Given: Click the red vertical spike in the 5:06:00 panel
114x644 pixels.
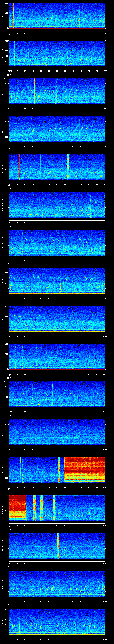Looking at the screenshot, I should pyautogui.click(x=42, y=205).
